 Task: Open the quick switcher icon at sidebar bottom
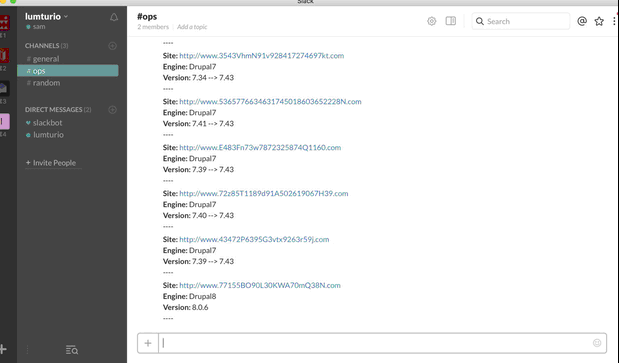(72, 350)
